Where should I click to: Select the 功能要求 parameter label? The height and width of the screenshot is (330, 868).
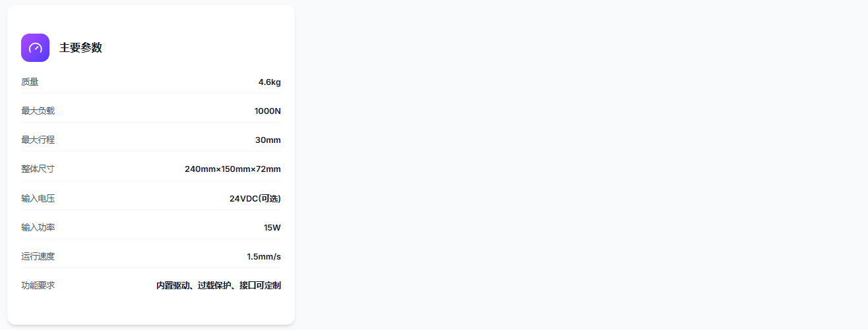click(38, 285)
